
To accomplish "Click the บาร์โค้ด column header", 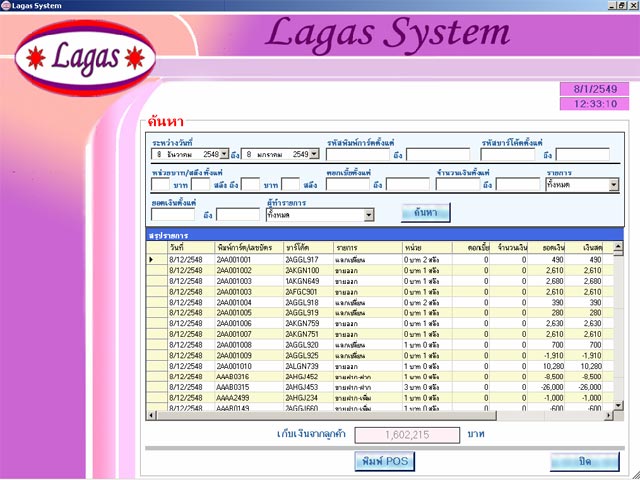I will coord(309,248).
